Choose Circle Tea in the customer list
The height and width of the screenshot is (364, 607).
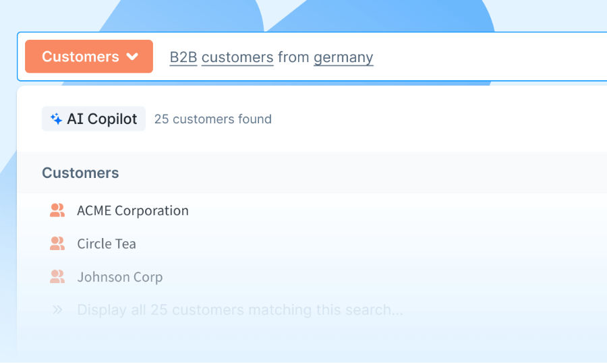point(107,243)
